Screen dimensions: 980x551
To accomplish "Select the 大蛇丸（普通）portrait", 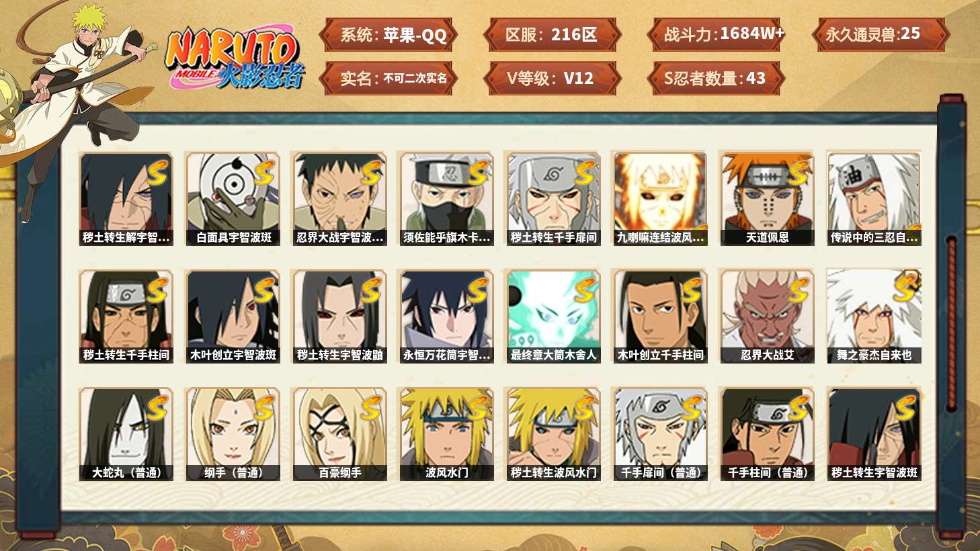I will [126, 434].
